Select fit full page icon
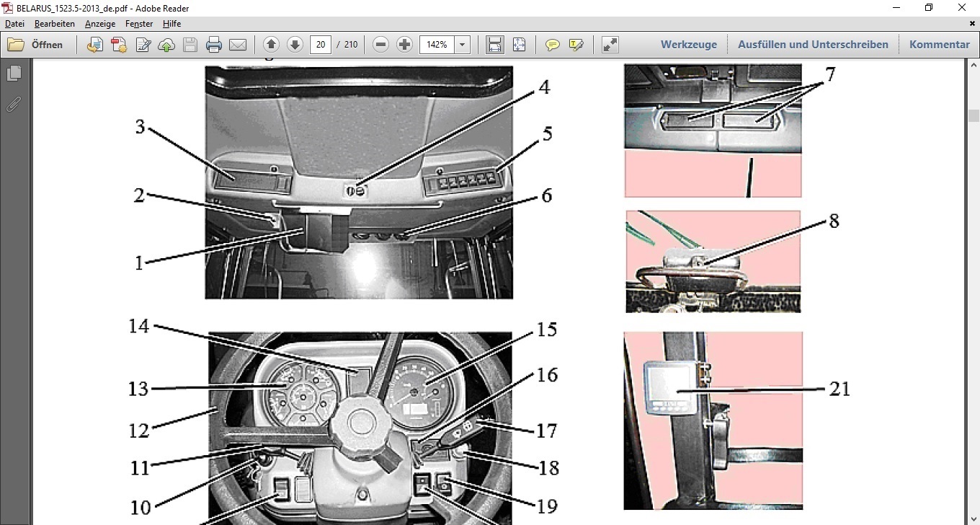 point(519,45)
